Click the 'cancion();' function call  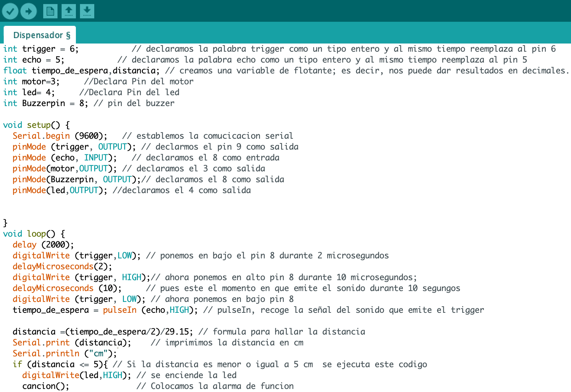pos(46,386)
